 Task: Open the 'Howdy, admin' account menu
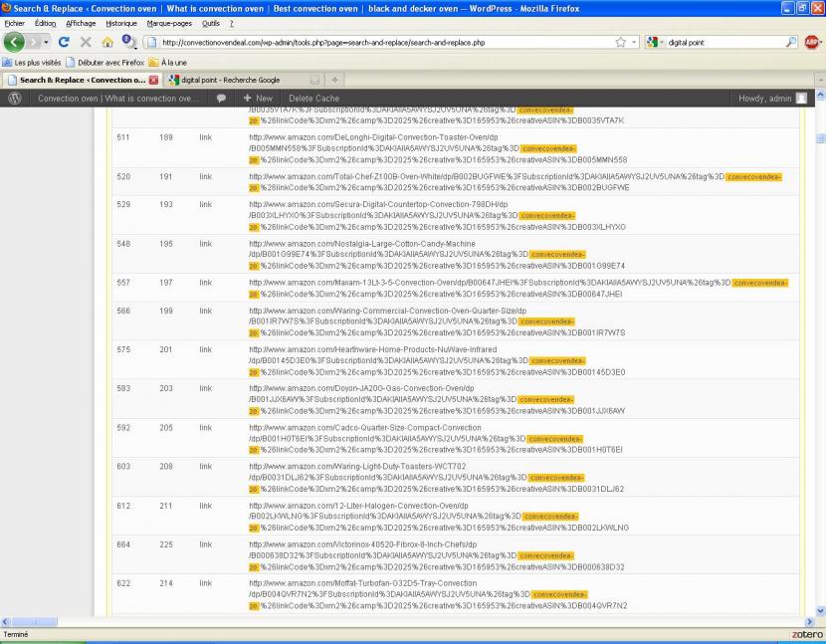(771, 98)
